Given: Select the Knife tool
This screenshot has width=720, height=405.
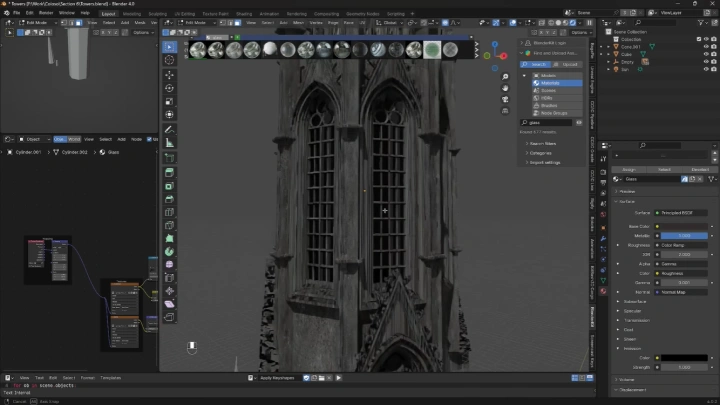Looking at the screenshot, I should point(169,225).
